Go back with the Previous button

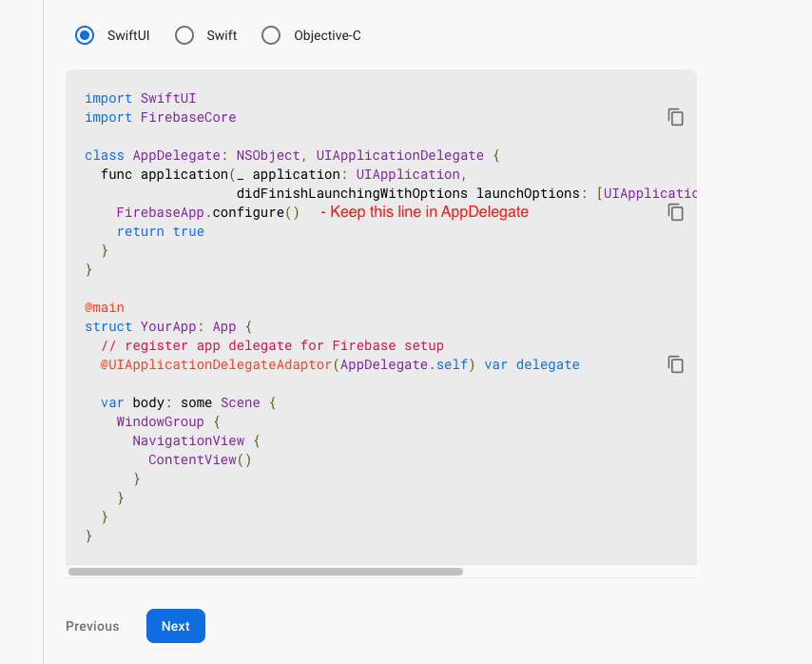(x=92, y=626)
